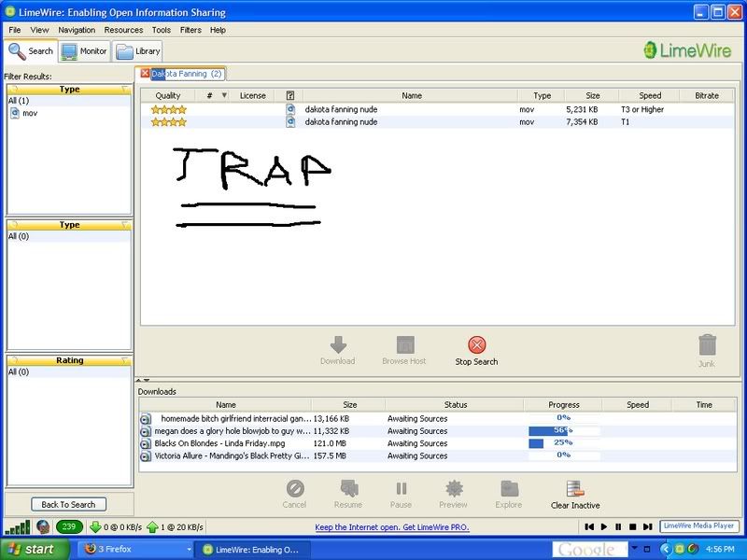
Task: Click the firewall globe status icon
Action: (43, 527)
